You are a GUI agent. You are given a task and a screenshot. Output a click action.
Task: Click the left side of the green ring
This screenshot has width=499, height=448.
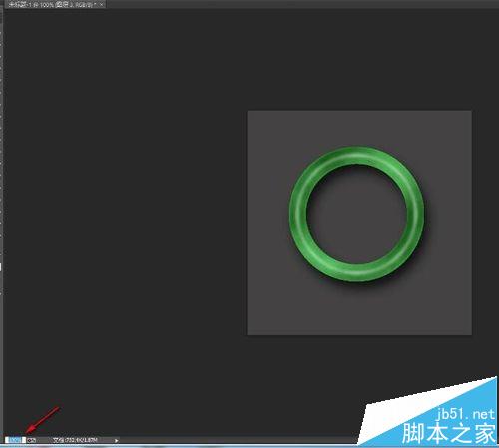(298, 215)
